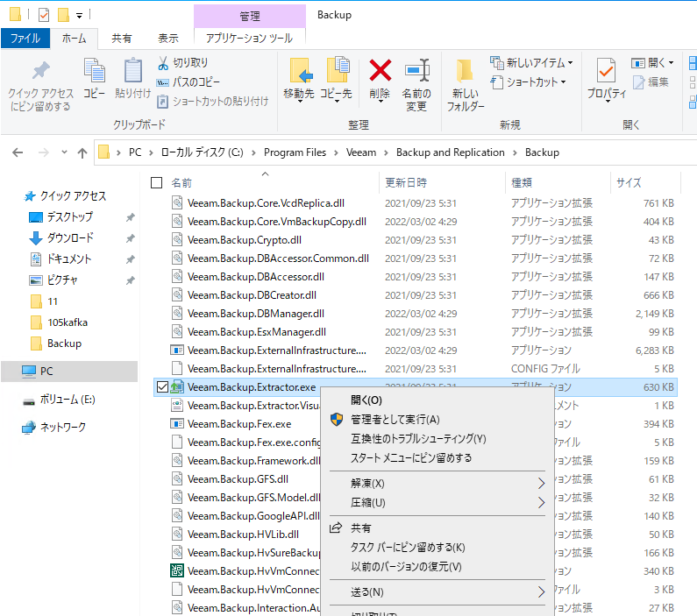Screen dimensions: 697x616
Task: Switch to the Share (共有) ribbon tab
Action: [122, 39]
